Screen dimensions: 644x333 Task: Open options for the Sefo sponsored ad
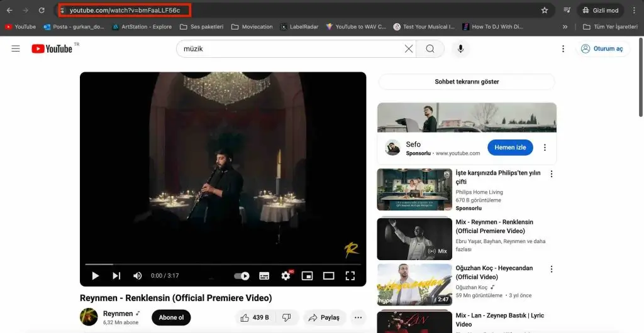tap(545, 148)
